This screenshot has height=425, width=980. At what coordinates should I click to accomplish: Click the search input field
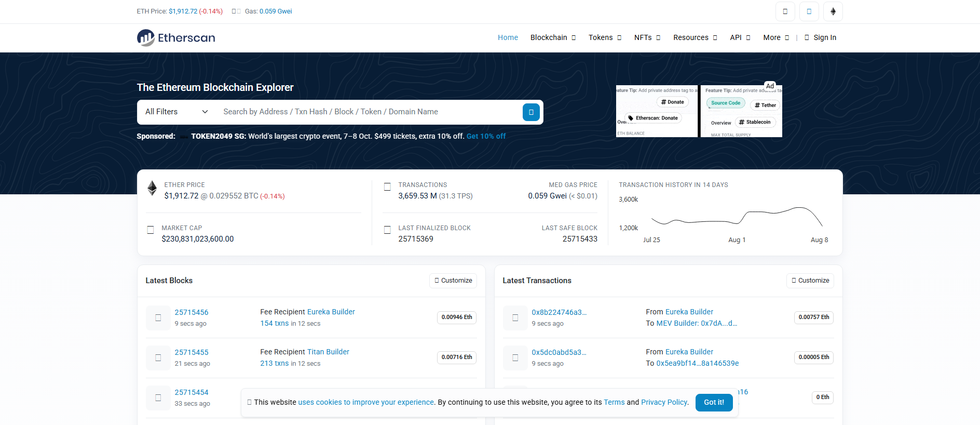click(x=369, y=112)
